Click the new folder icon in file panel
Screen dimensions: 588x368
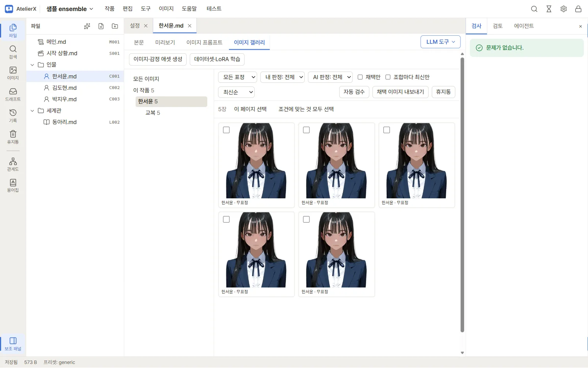click(x=115, y=26)
